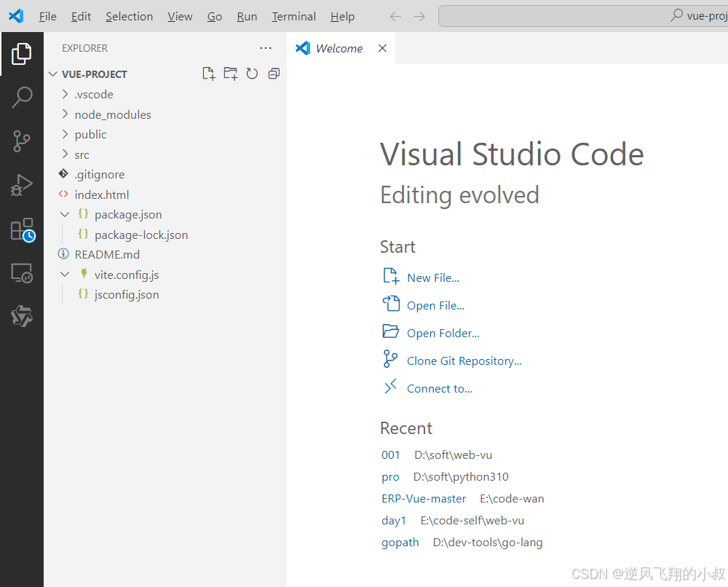Open the Remote Explorer view icon
728x587 pixels.
(21, 273)
